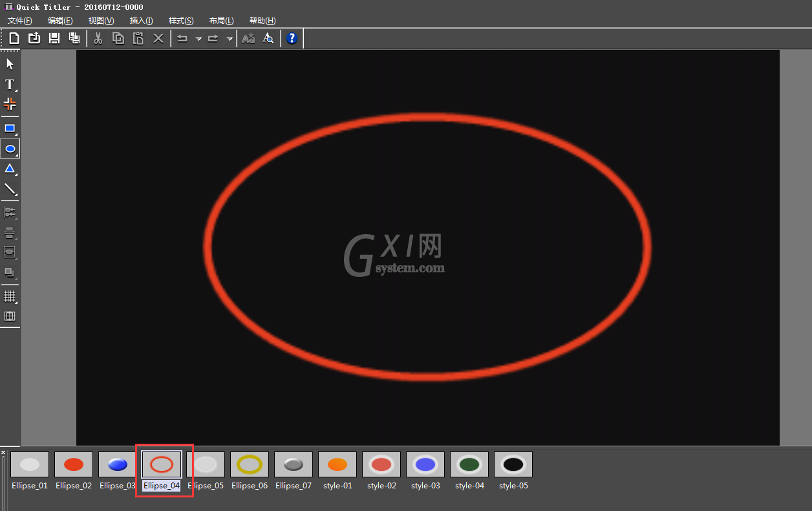Click the object order tool icon

click(10, 272)
